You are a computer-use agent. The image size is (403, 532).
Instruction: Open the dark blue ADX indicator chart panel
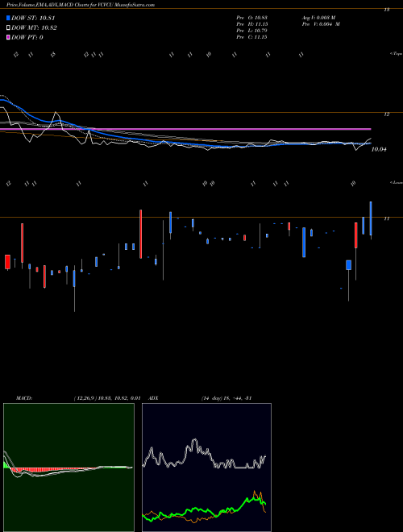coord(206,468)
